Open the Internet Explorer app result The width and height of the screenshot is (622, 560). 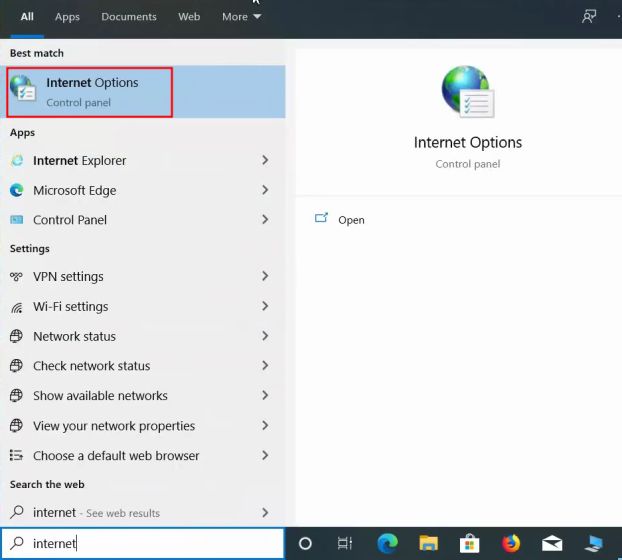(x=143, y=160)
